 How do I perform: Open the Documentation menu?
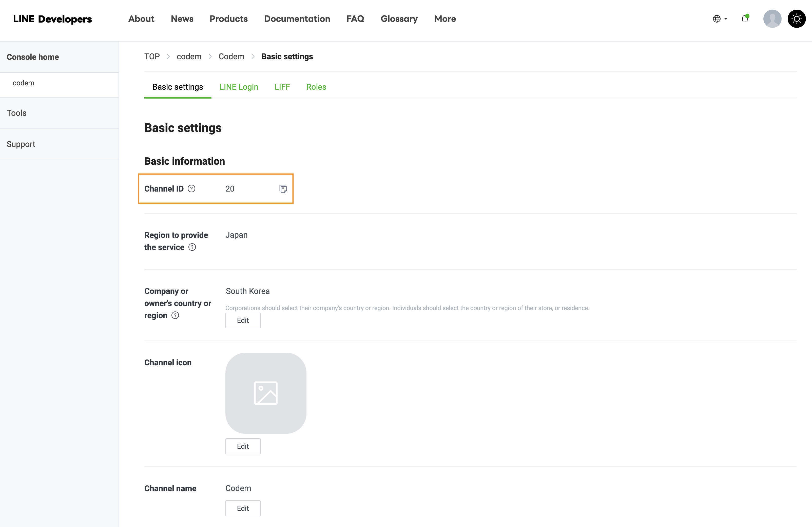(297, 19)
